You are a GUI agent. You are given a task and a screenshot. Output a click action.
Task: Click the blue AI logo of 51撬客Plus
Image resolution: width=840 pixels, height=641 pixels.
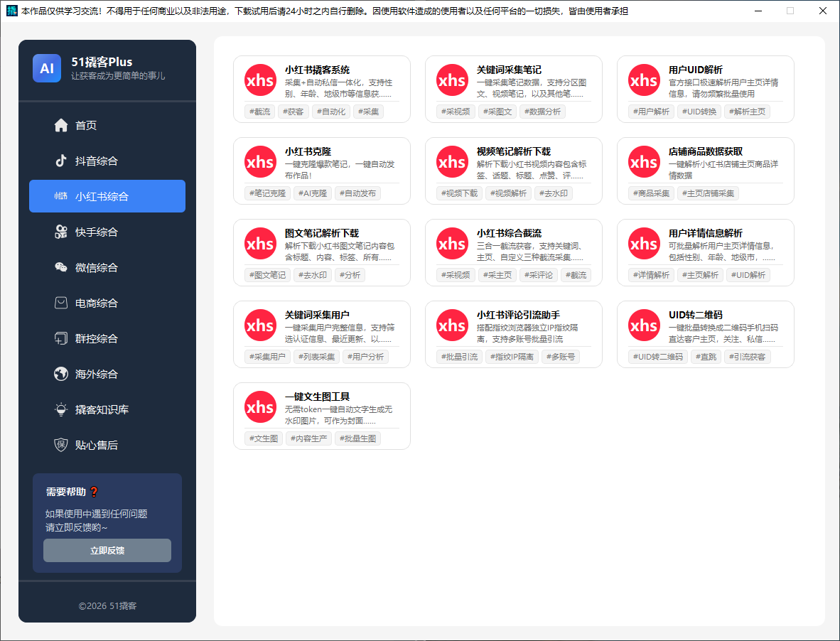47,68
